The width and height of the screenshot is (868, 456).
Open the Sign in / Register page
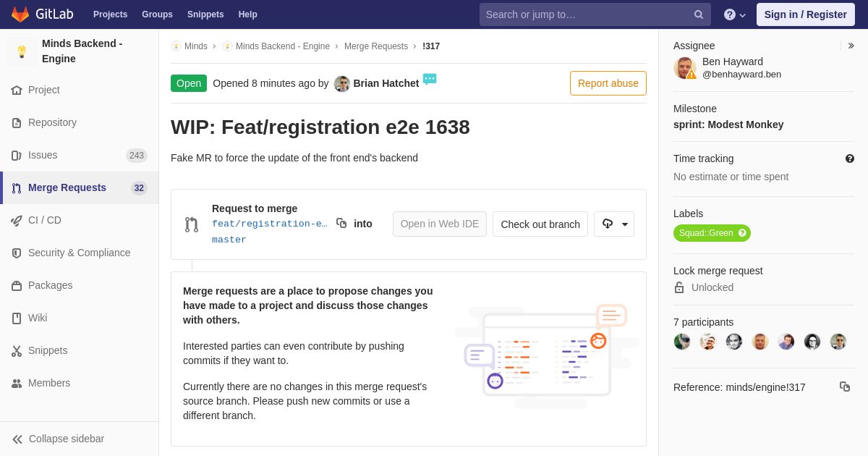coord(805,14)
